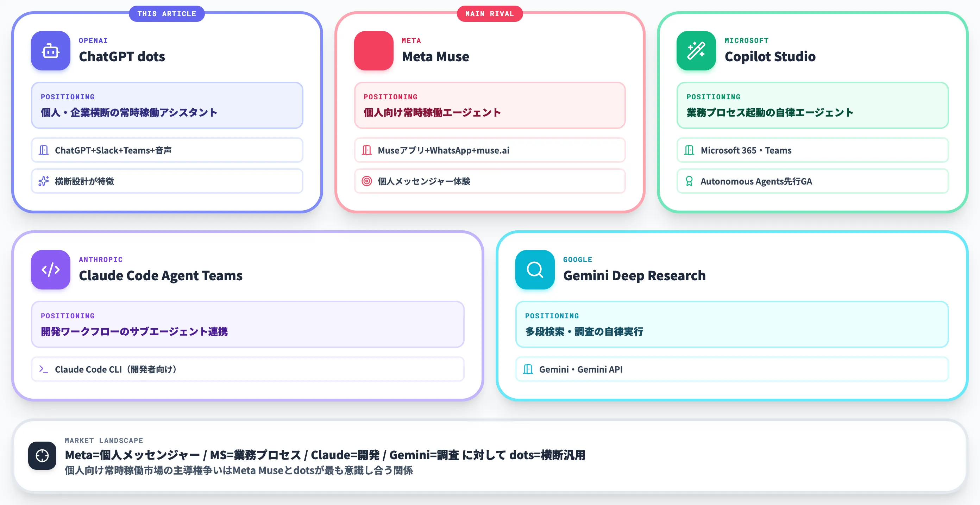This screenshot has height=505, width=980.
Task: Click the Claude Code Agent Teams title
Action: pos(161,275)
